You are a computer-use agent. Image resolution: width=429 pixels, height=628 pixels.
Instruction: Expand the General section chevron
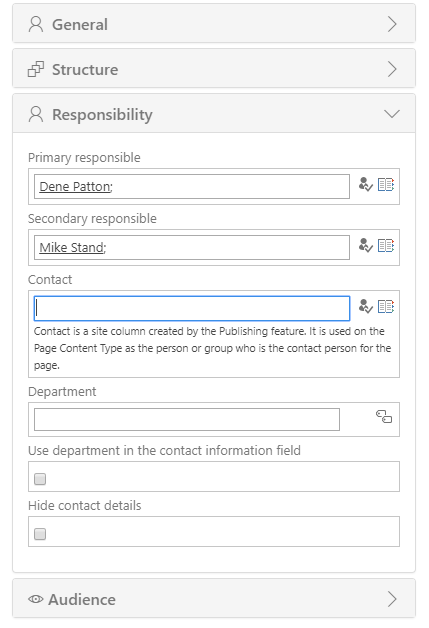coord(392,24)
